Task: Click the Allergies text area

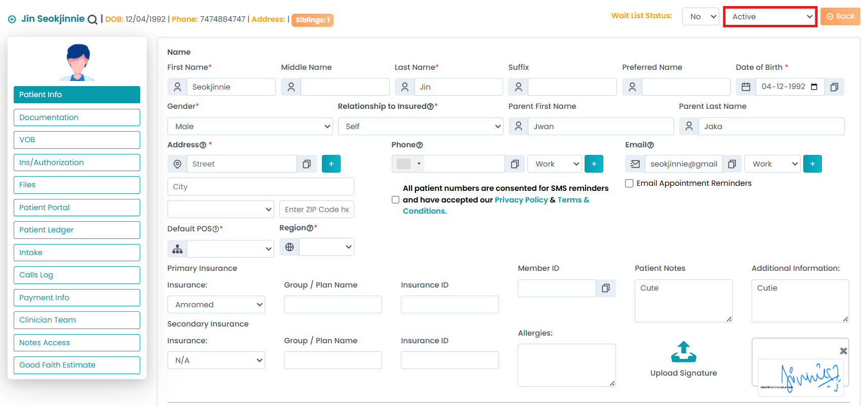Action: pos(566,365)
